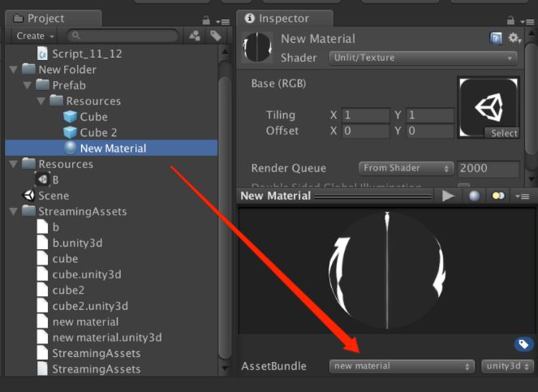
Task: Open the Shader dropdown showing Unlit/Texture
Action: pyautogui.click(x=424, y=58)
